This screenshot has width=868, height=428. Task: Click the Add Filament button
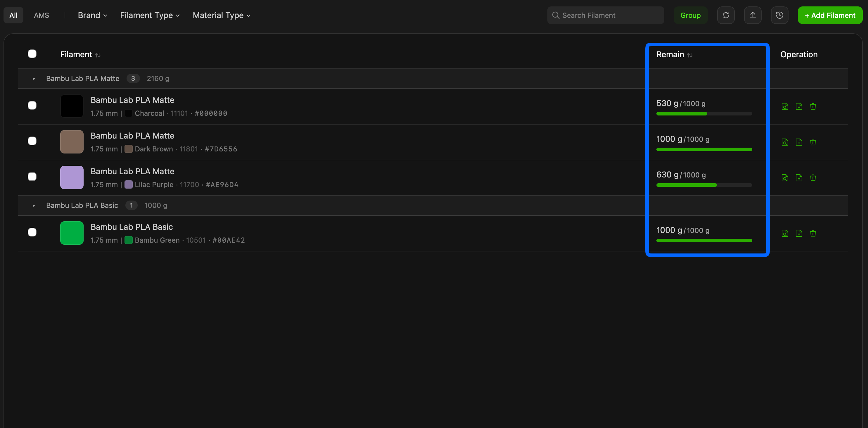coord(830,15)
